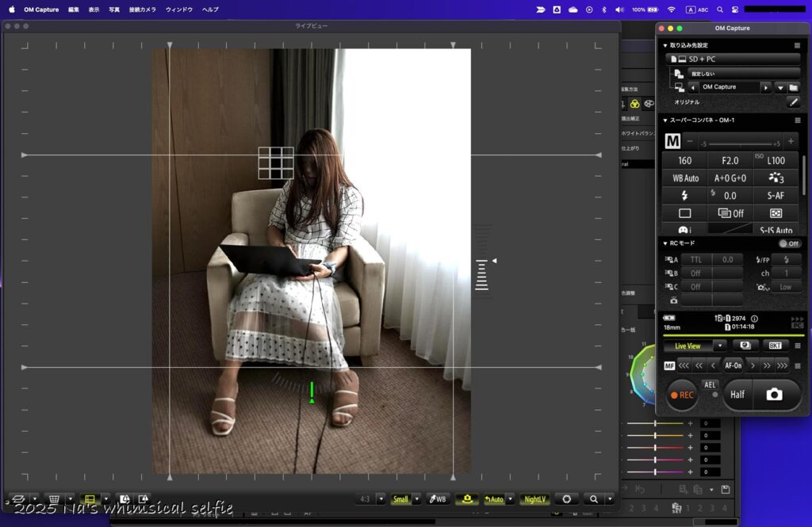Image resolution: width=812 pixels, height=527 pixels.
Task: Change the aperture value F2.0
Action: click(730, 161)
